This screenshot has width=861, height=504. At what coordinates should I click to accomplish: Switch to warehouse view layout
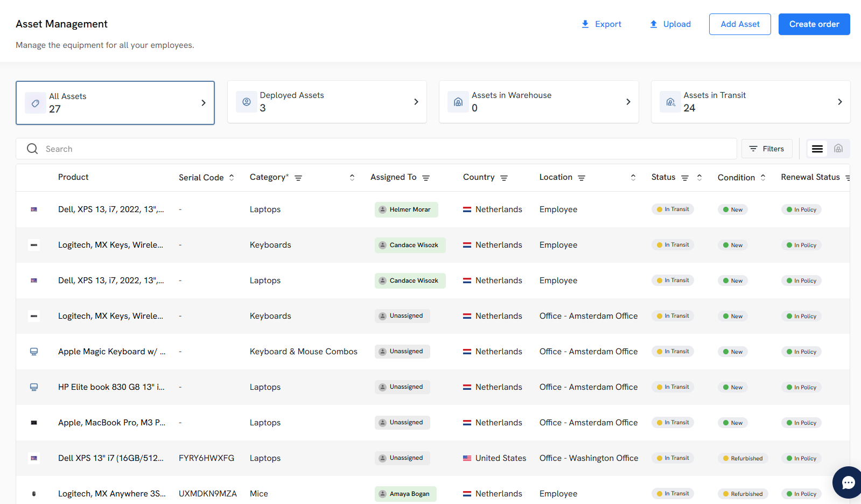(x=838, y=149)
